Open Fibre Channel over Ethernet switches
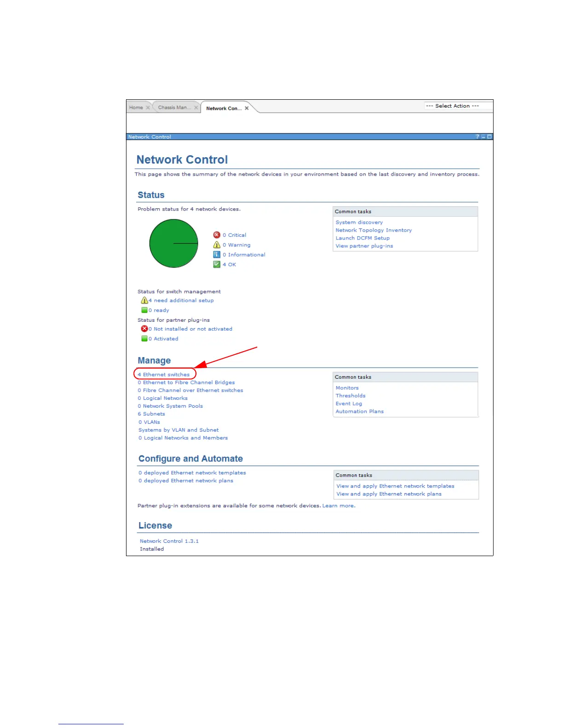 pyautogui.click(x=190, y=390)
